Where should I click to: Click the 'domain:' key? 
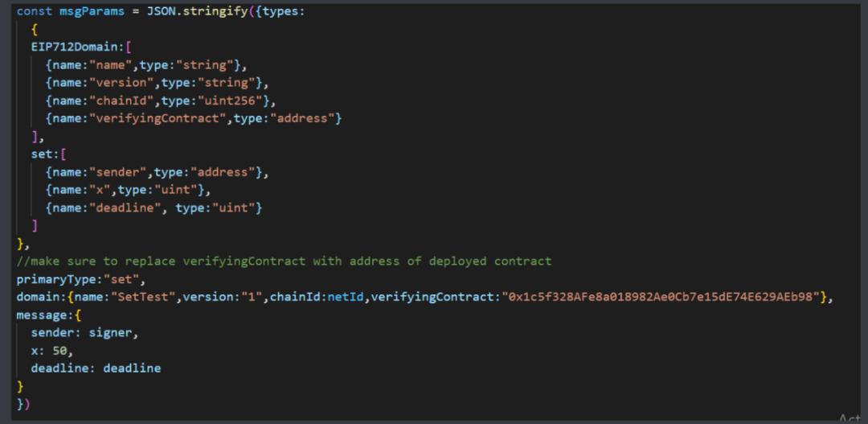coord(42,297)
